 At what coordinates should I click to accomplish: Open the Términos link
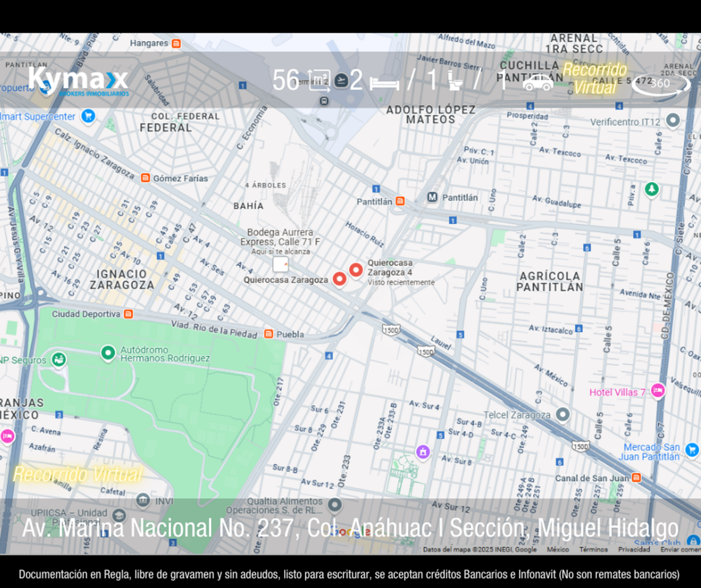(593, 549)
